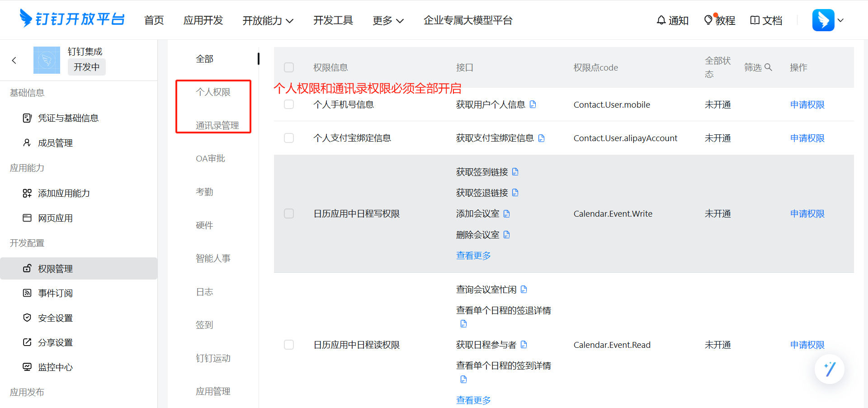The image size is (868, 408).
Task: Click 申请权限 for Contact.User.alipayAccount
Action: tap(807, 138)
